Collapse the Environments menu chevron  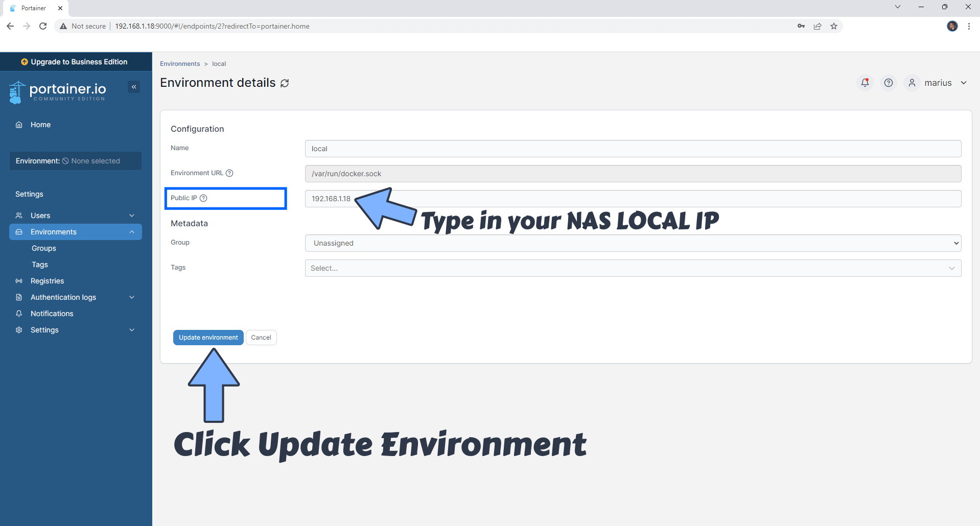coord(132,232)
